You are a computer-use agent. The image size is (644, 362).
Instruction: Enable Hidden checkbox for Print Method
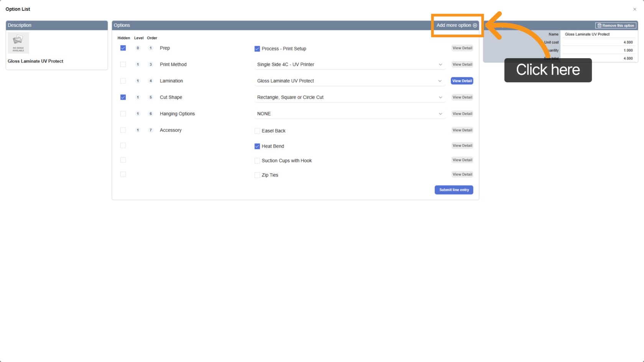tap(123, 64)
